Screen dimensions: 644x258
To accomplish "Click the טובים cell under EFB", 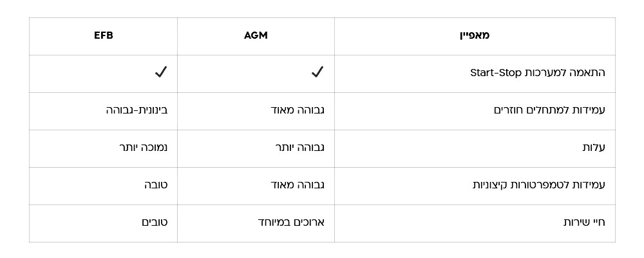I will 155,223.
